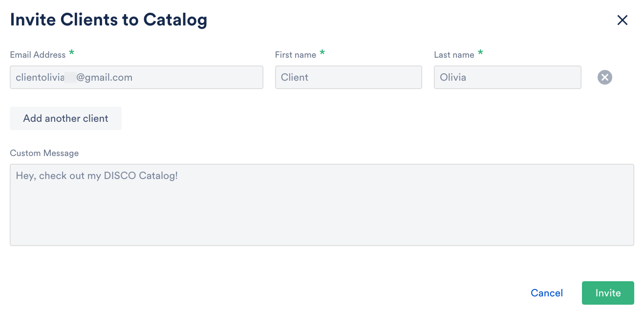Image resolution: width=644 pixels, height=313 pixels.
Task: Click the green asterisk next to First name
Action: (322, 53)
